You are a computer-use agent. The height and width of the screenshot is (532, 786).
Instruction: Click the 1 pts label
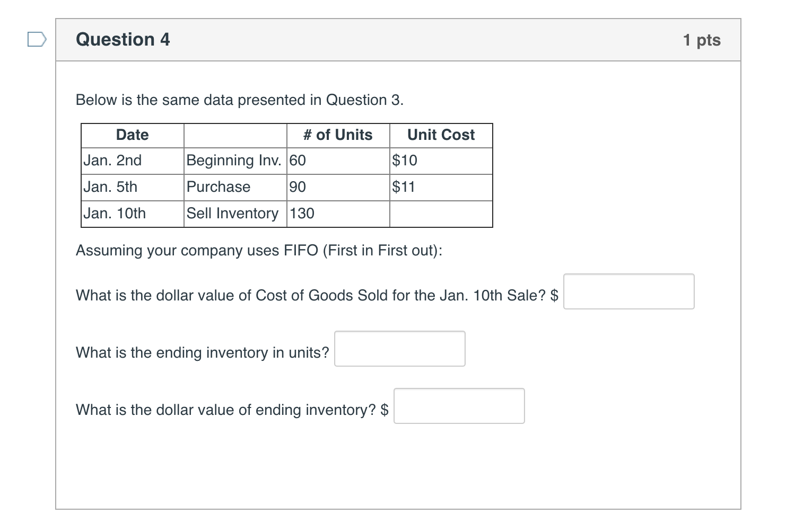701,39
